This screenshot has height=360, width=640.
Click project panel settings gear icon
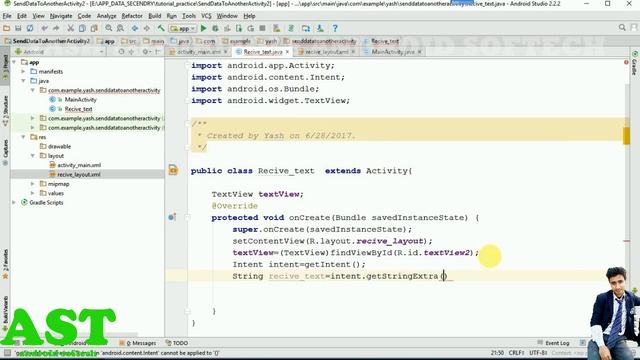click(145, 52)
